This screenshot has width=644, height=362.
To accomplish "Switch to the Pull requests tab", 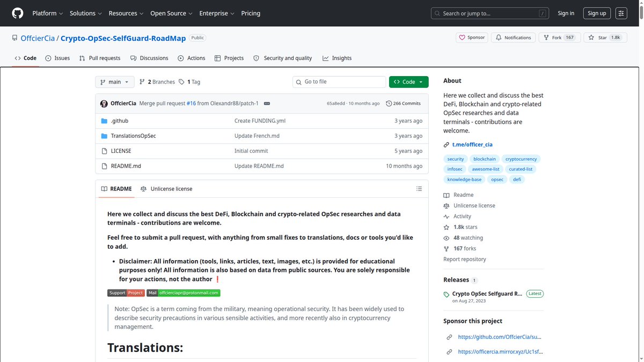I will point(100,58).
